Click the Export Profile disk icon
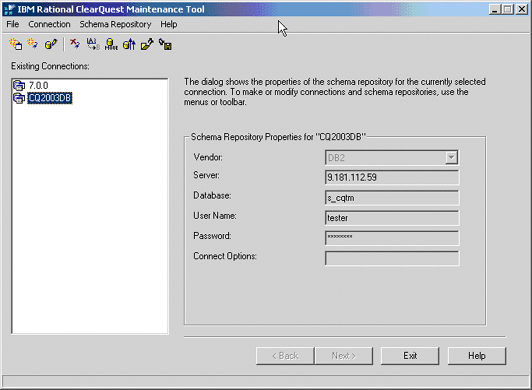The width and height of the screenshot is (532, 390). tap(165, 44)
